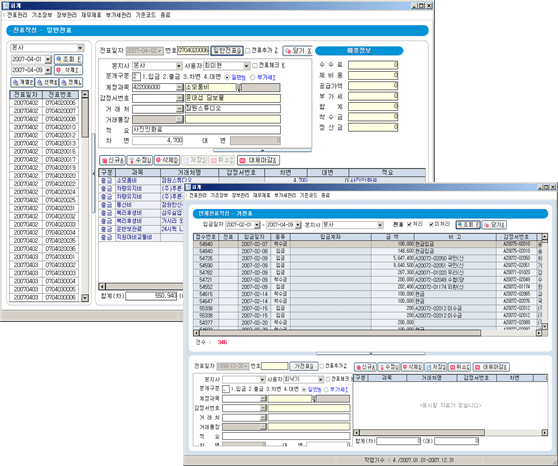558x466 pixels.
Task: Click the 선택 button above the voucher list
Action: click(47, 82)
